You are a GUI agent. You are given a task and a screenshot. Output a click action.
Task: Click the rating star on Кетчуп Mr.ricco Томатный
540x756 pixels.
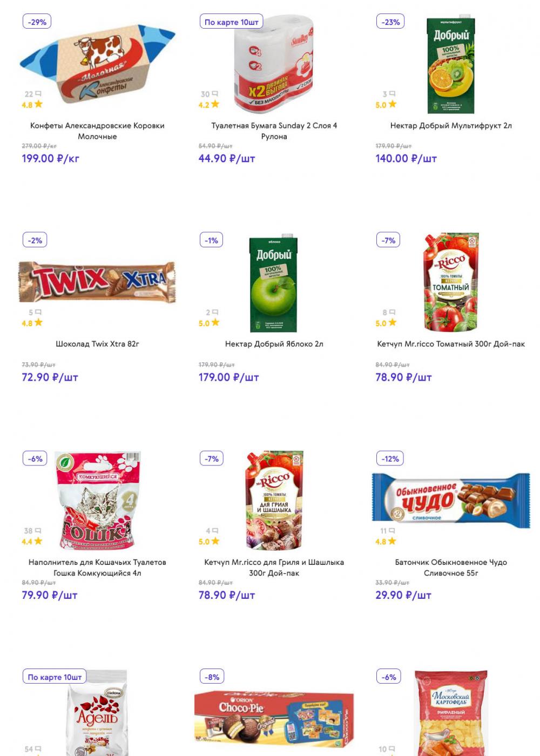click(x=393, y=322)
